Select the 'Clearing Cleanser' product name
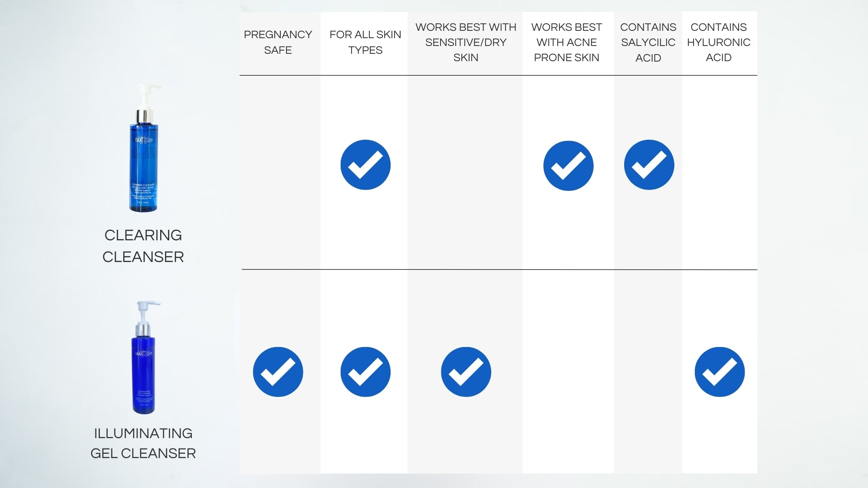The width and height of the screenshot is (868, 488). coord(143,246)
